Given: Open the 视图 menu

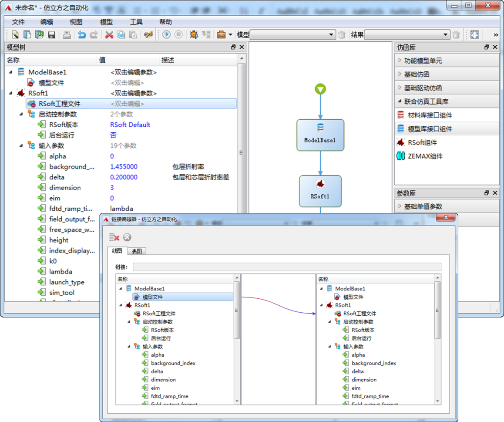Looking at the screenshot, I should pos(76,22).
